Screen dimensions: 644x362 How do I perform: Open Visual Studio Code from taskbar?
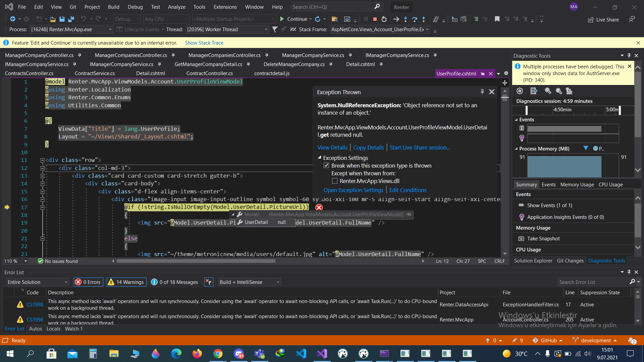[301, 353]
